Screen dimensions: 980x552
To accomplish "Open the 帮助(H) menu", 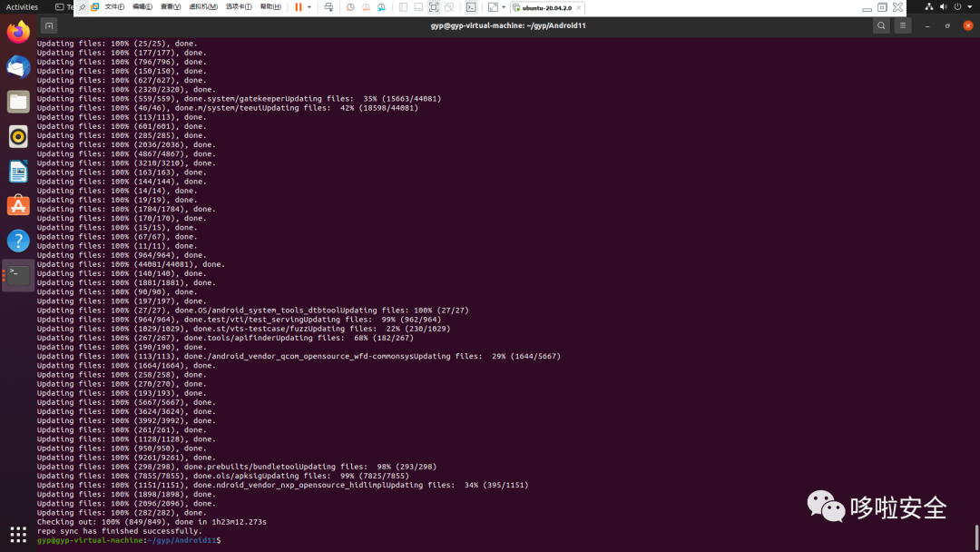I will point(270,7).
